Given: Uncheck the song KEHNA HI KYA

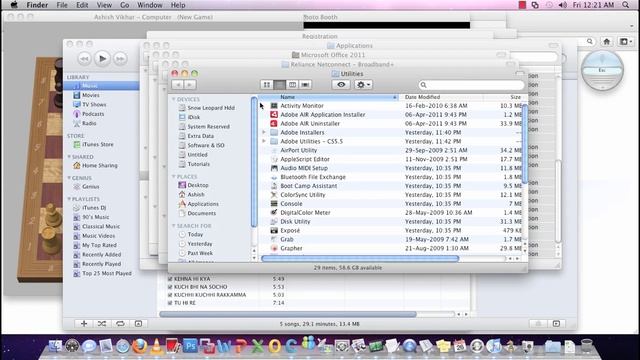Looking at the screenshot, I should 170,279.
